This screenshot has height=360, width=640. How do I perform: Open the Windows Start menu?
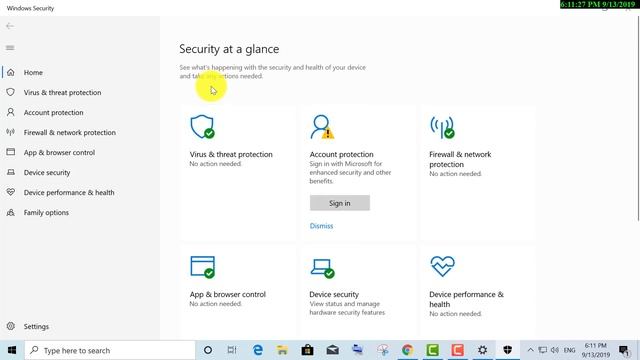click(12, 350)
